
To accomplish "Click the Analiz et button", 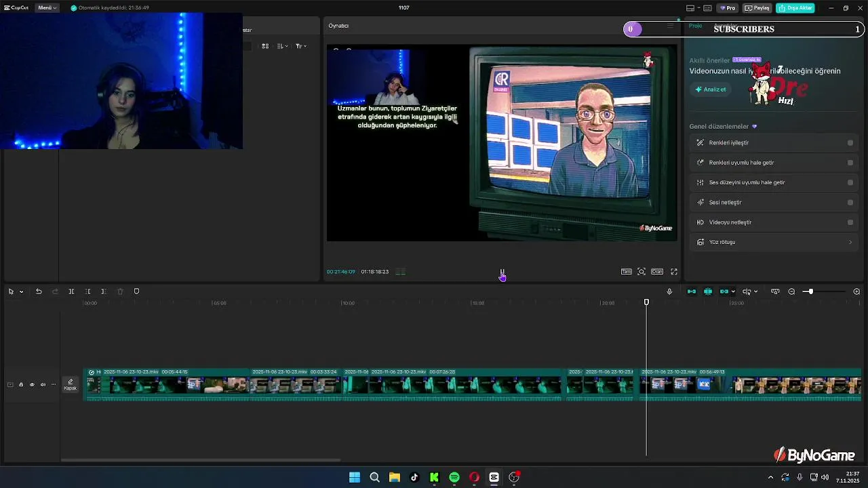I will pyautogui.click(x=710, y=89).
